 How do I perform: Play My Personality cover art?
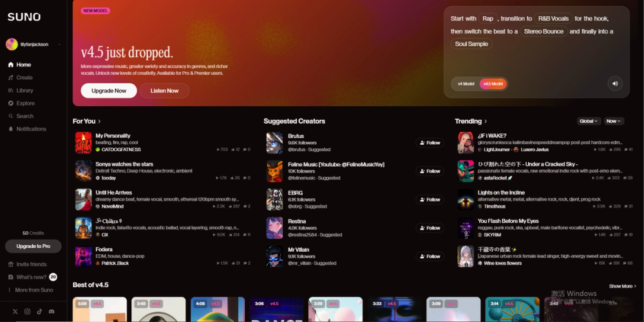[x=83, y=142]
